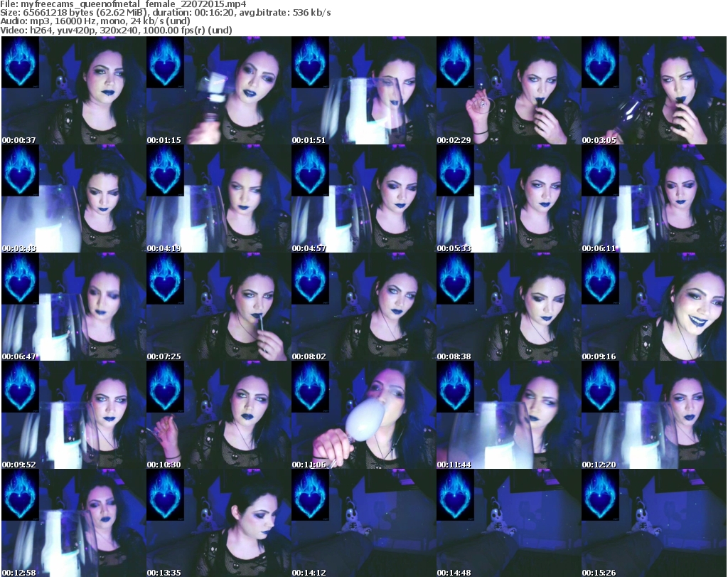
Task: Click the 'Size: 65661218 bytes' header line
Action: pos(165,13)
